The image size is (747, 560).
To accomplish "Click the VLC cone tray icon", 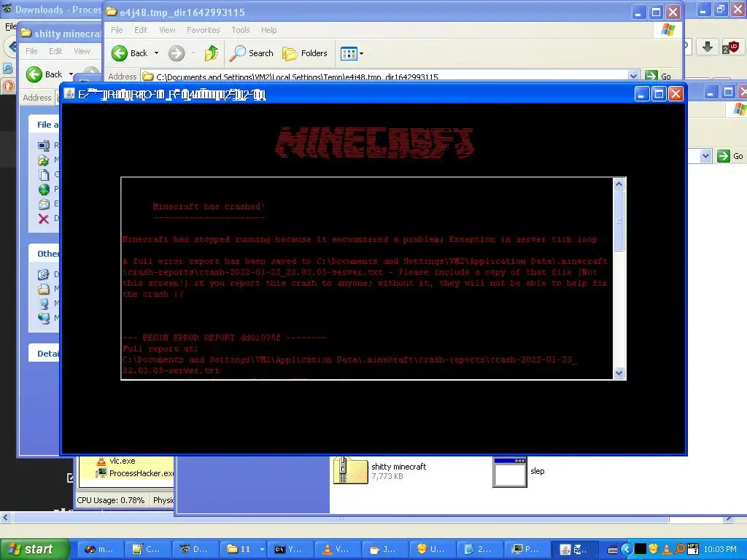I will 667,550.
